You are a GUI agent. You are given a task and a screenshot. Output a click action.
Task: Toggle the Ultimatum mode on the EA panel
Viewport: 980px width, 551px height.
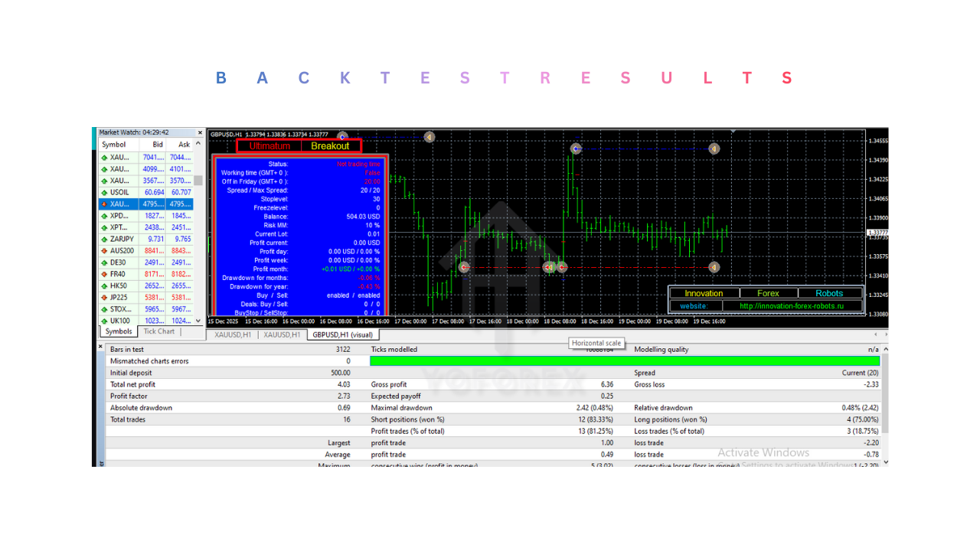269,145
